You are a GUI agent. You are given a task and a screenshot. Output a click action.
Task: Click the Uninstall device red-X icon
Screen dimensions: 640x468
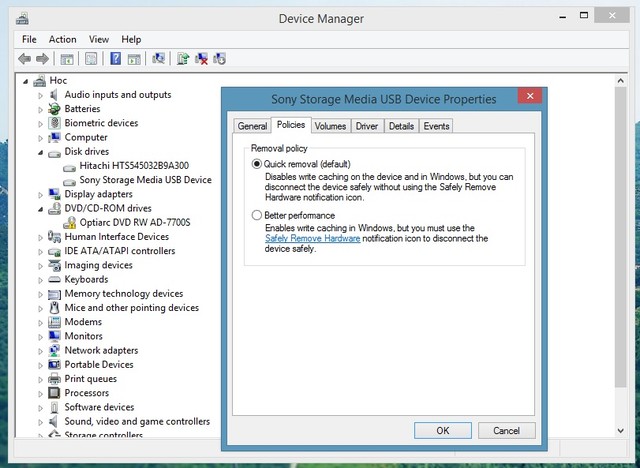(x=201, y=59)
